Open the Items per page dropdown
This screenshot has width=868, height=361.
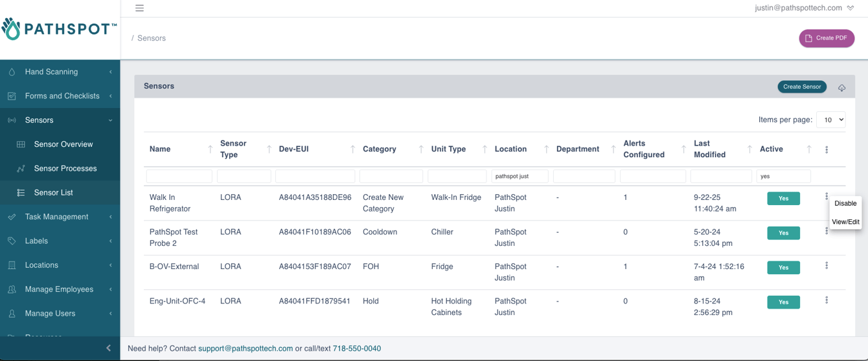click(x=830, y=120)
